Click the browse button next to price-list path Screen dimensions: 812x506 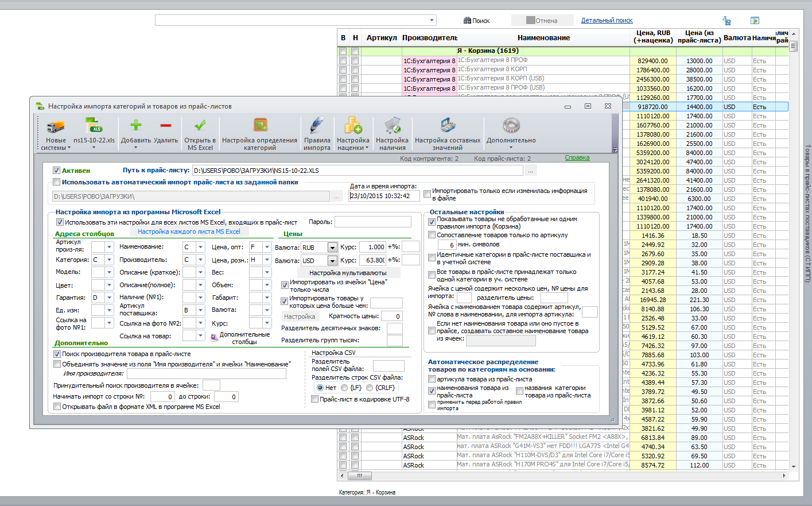coord(531,171)
